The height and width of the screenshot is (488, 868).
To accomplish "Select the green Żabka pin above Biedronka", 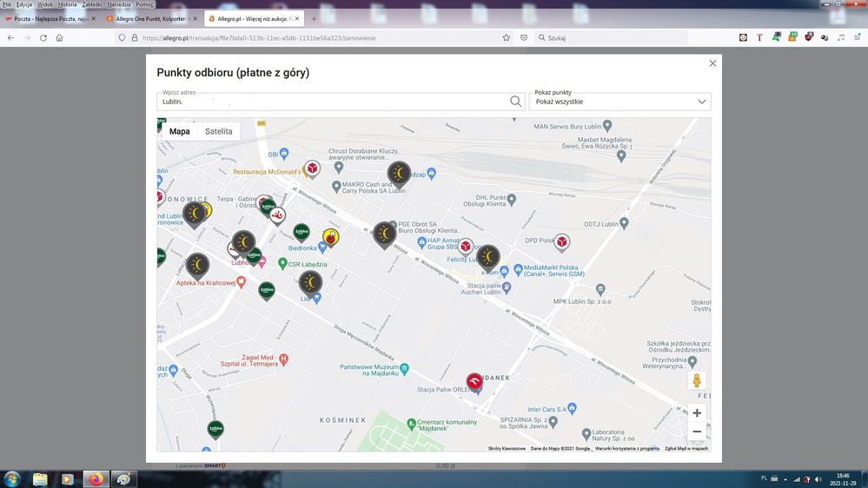I will pyautogui.click(x=301, y=233).
